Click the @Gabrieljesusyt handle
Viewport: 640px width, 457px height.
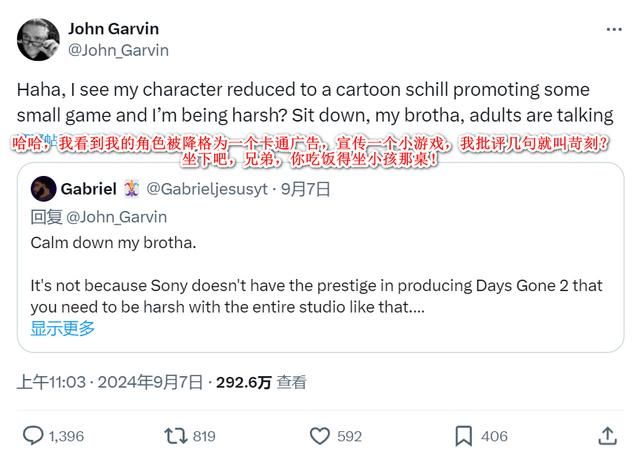(206, 189)
